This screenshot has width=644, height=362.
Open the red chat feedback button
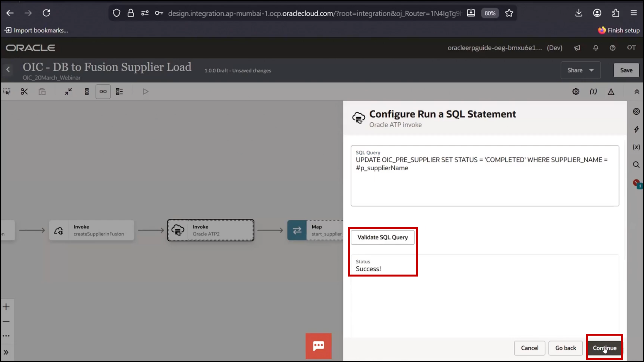pyautogui.click(x=318, y=346)
